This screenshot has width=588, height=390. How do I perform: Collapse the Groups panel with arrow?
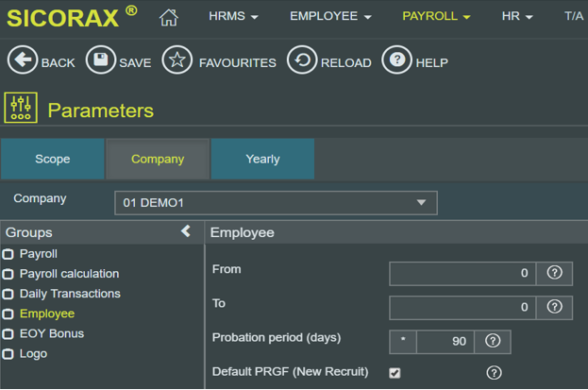[186, 231]
